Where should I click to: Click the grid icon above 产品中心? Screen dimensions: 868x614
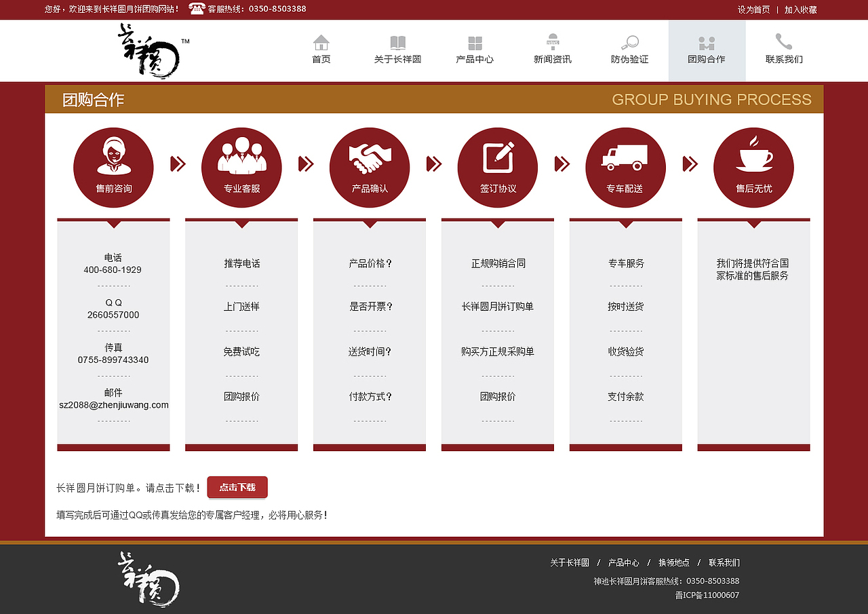(475, 43)
